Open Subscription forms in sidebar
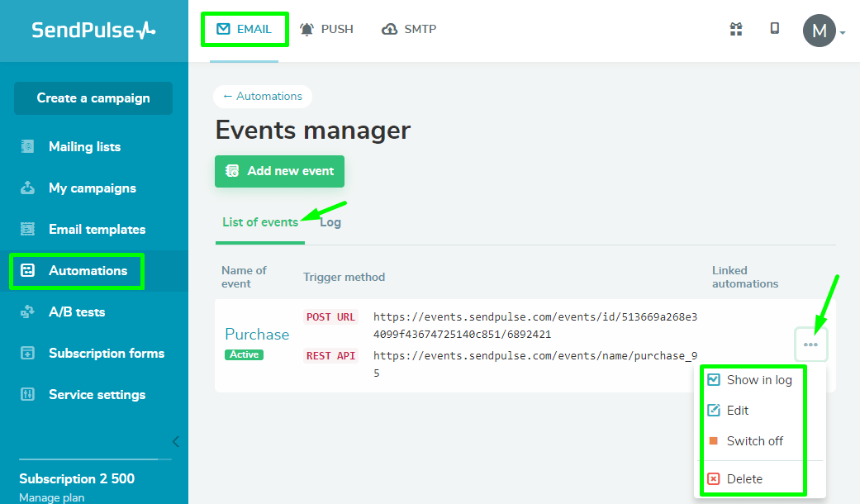 [x=107, y=353]
